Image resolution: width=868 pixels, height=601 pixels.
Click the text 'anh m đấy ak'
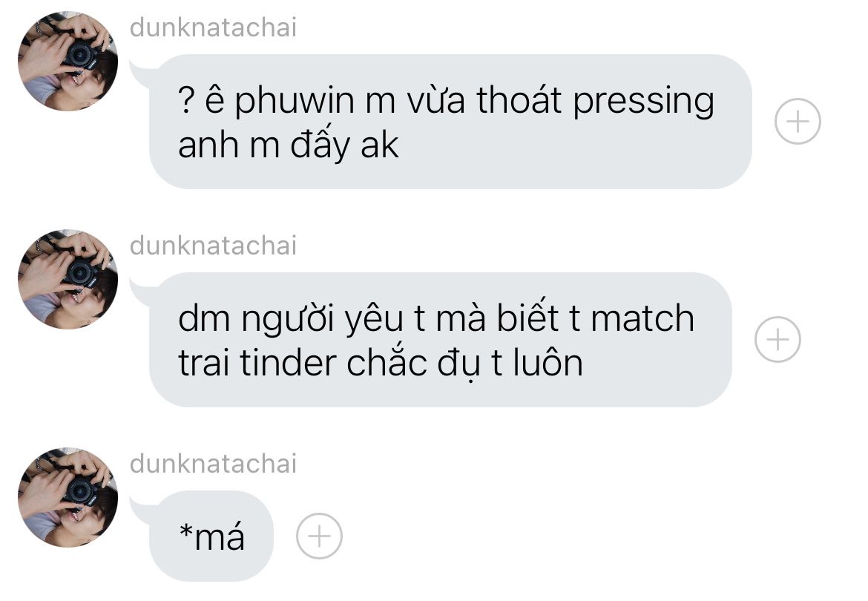pyautogui.click(x=289, y=145)
